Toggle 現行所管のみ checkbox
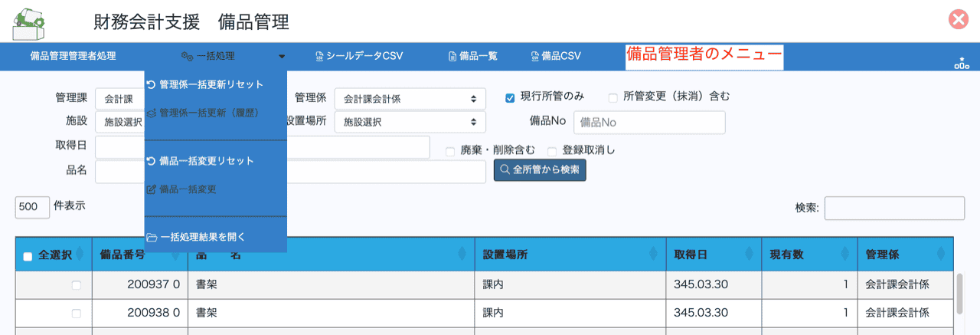Viewport: 980px width, 335px height. 510,97
